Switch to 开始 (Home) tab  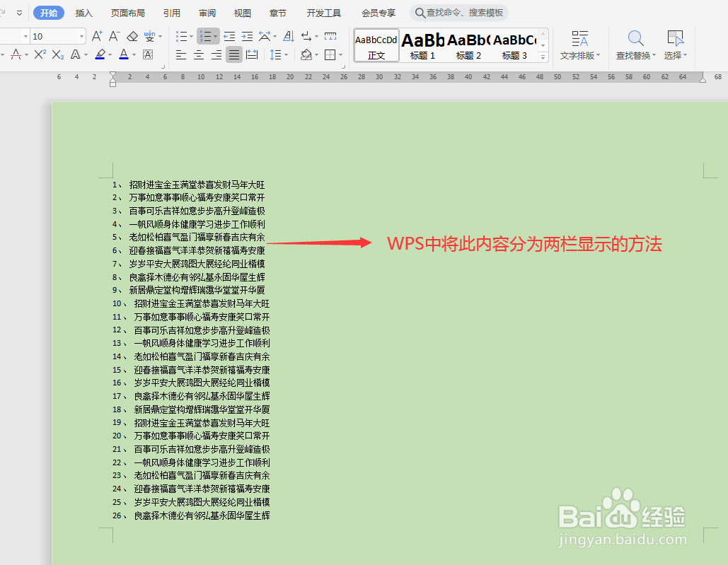click(x=49, y=13)
